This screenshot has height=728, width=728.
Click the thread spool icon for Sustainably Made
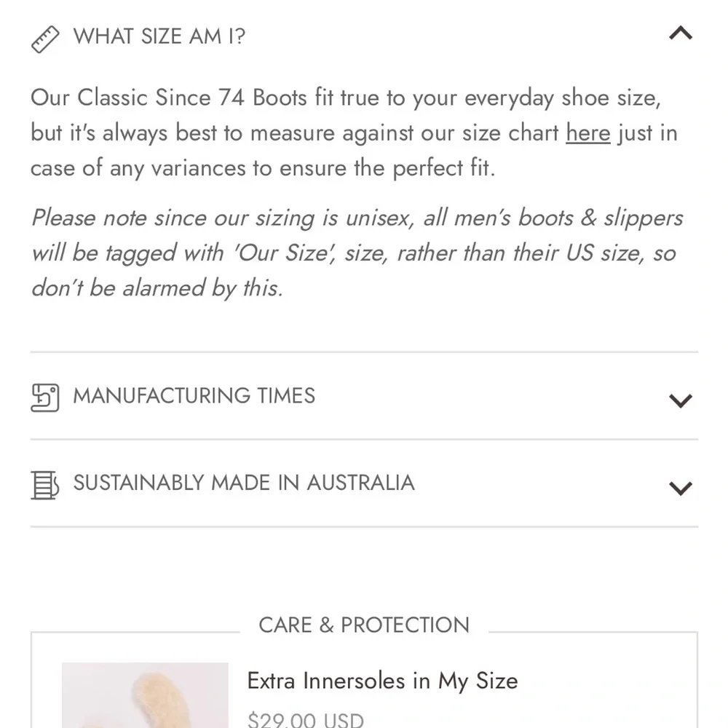[x=45, y=485]
